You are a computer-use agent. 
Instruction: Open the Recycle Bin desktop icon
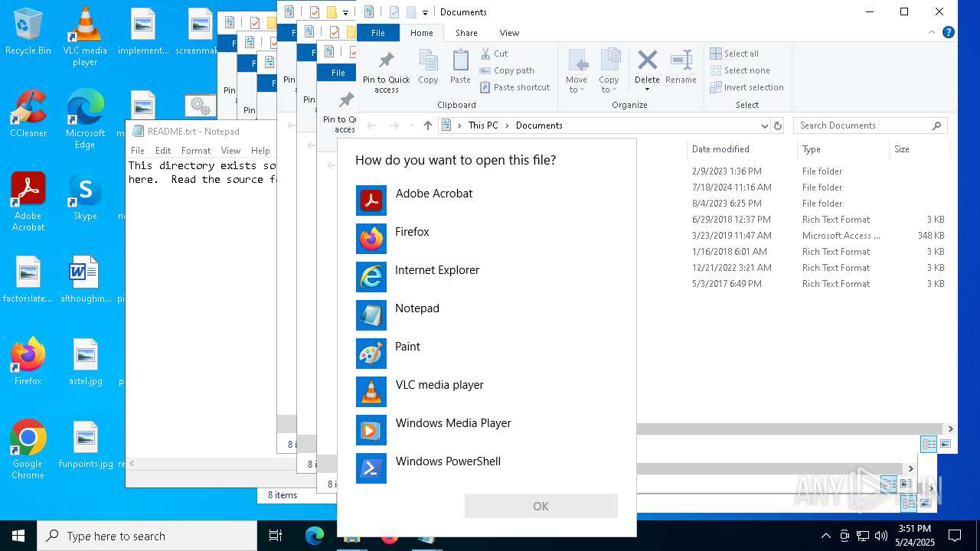(x=28, y=32)
